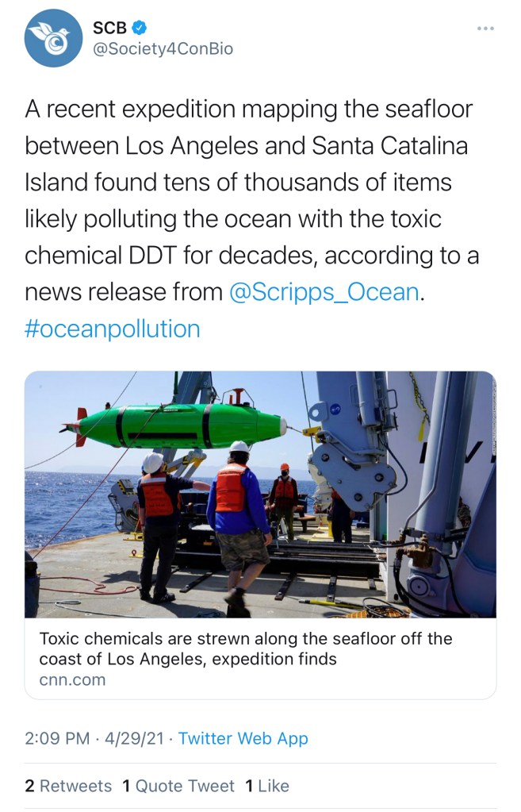The width and height of the screenshot is (521, 812).
Task: Open the more options ellipsis menu
Action: click(485, 29)
